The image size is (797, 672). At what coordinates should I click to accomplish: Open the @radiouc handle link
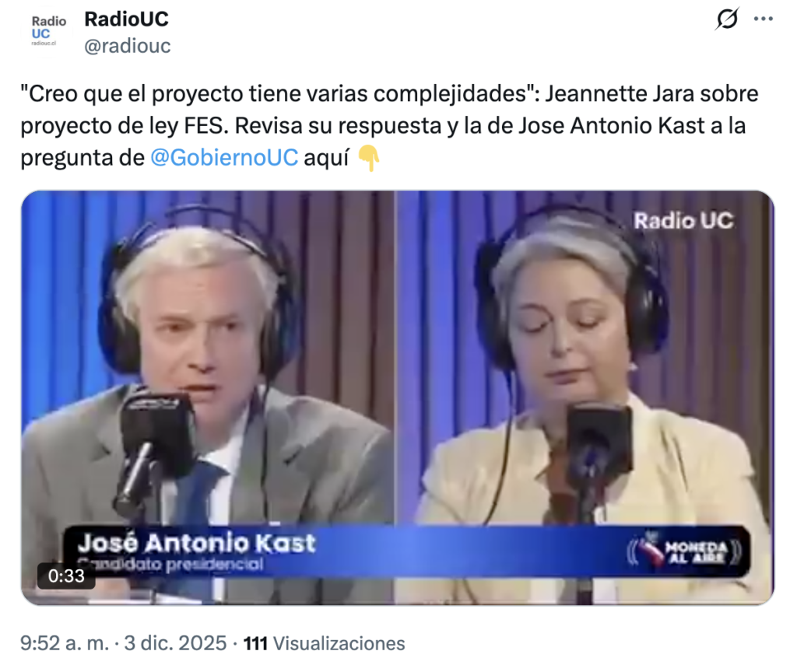coord(128,46)
